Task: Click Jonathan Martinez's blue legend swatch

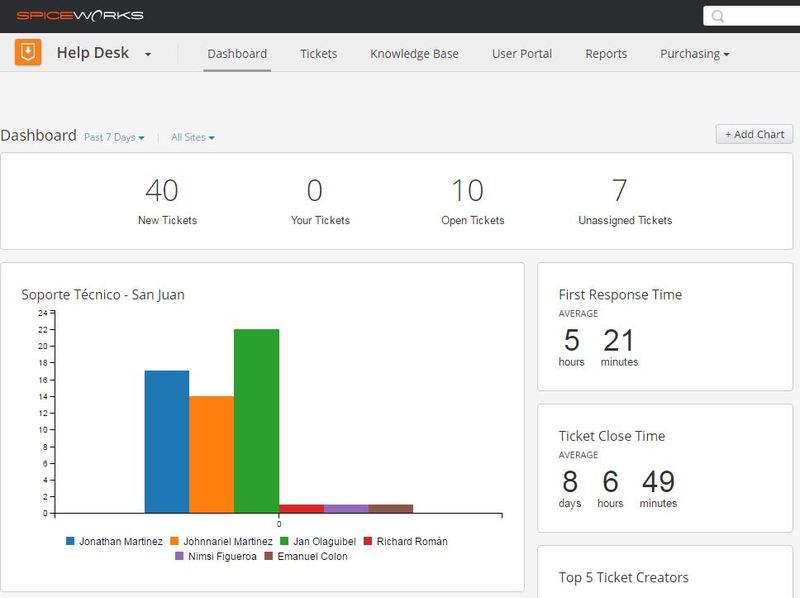Action: (x=66, y=540)
